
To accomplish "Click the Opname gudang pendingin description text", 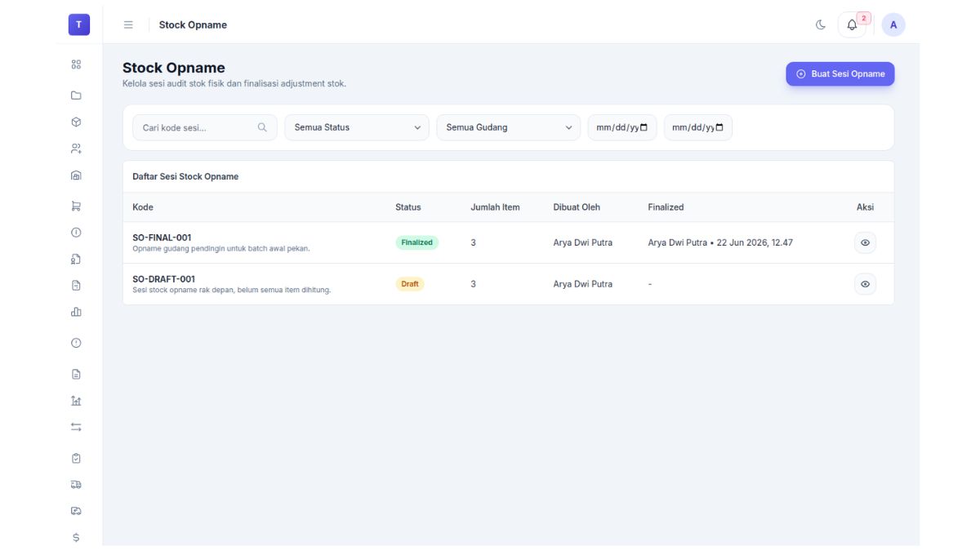I will tap(221, 249).
